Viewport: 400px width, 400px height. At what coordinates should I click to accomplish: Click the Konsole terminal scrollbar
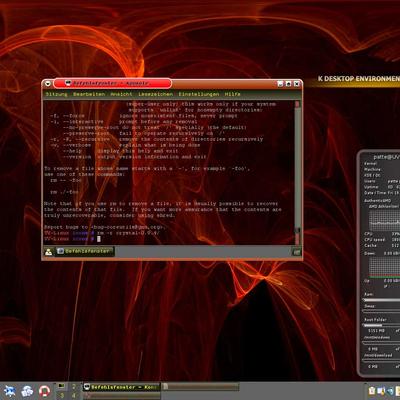[297, 172]
